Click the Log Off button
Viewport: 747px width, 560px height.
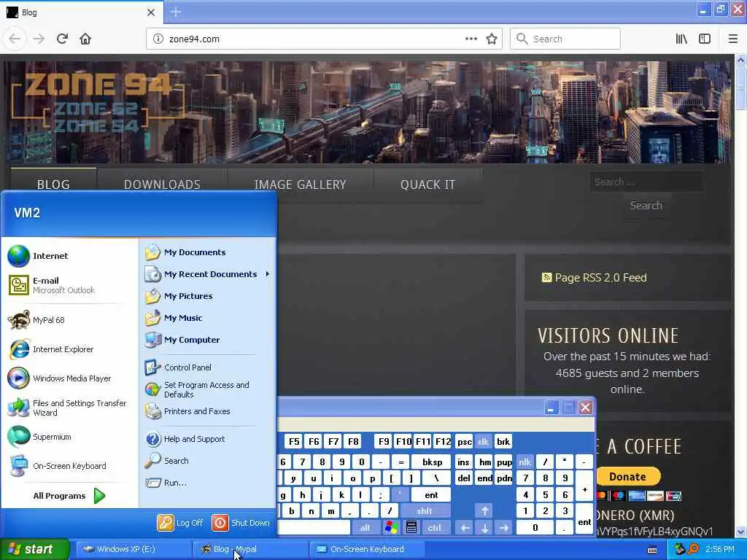click(x=180, y=523)
